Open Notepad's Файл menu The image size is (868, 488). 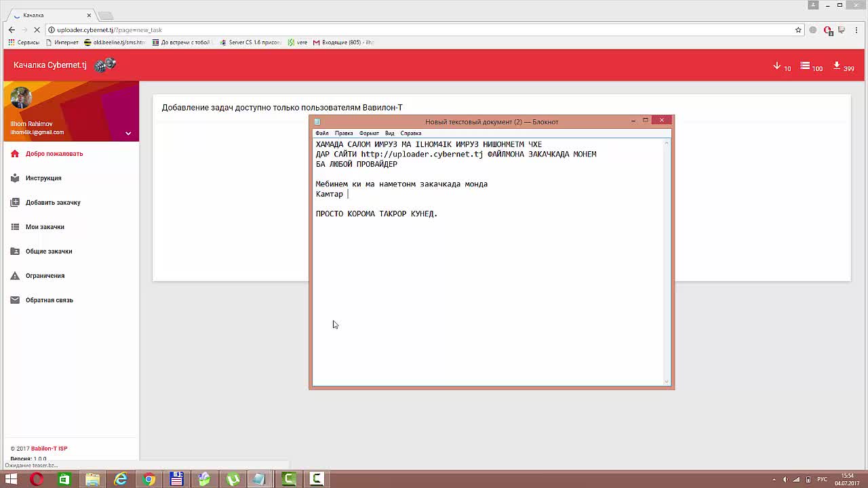pyautogui.click(x=321, y=134)
